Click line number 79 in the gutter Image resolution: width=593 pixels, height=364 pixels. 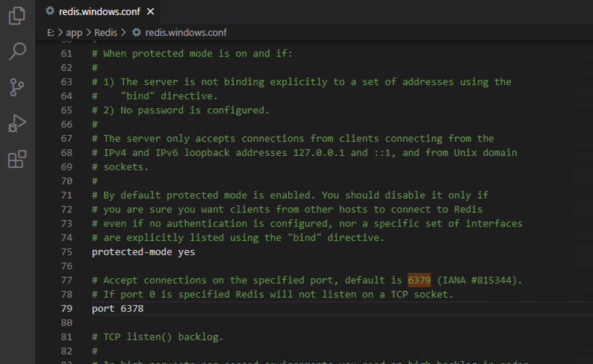pos(66,309)
